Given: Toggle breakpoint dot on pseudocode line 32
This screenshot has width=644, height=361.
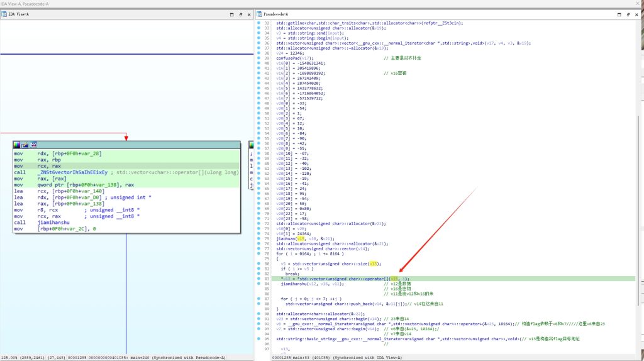Looking at the screenshot, I should [258, 23].
